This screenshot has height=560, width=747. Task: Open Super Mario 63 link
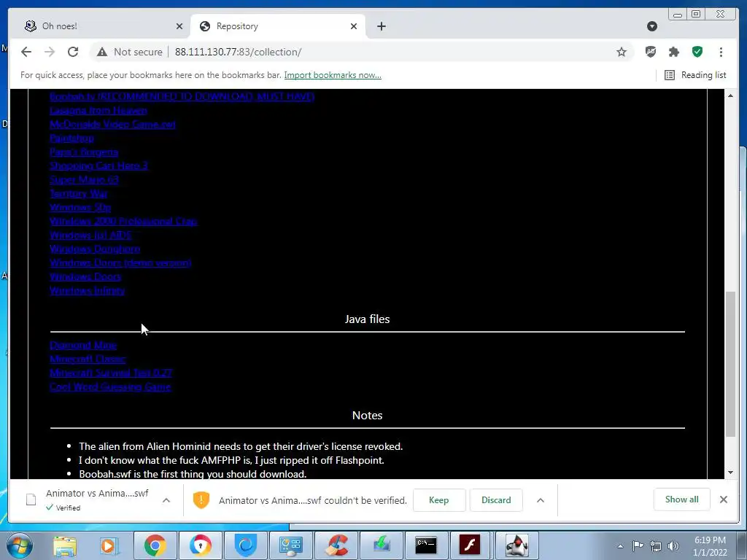pos(85,179)
